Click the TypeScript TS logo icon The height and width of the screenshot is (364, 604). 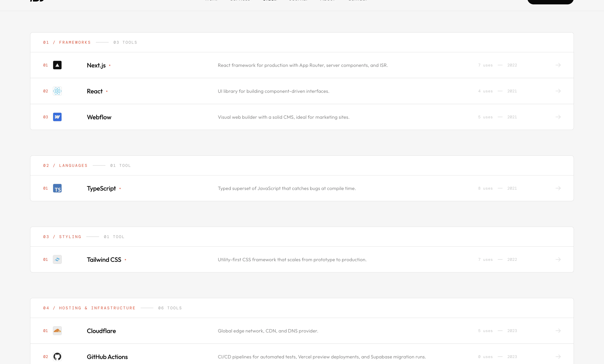(57, 188)
